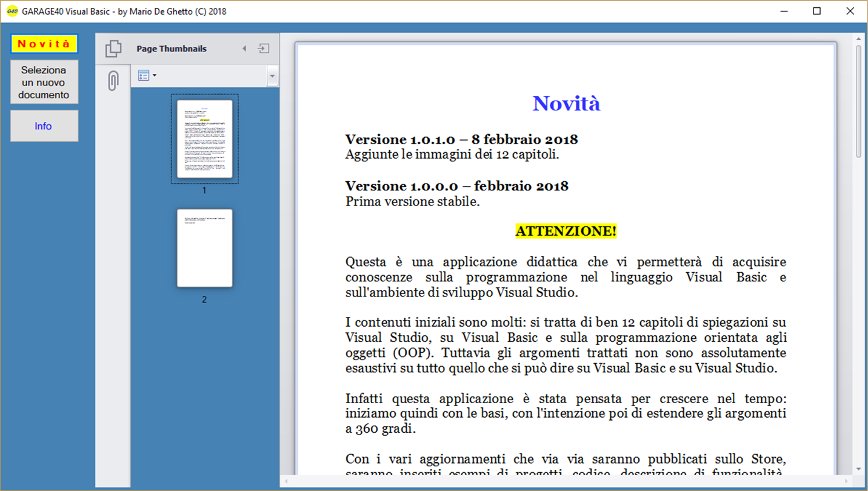This screenshot has width=868, height=491.
Task: Open the Info button
Action: [x=44, y=126]
